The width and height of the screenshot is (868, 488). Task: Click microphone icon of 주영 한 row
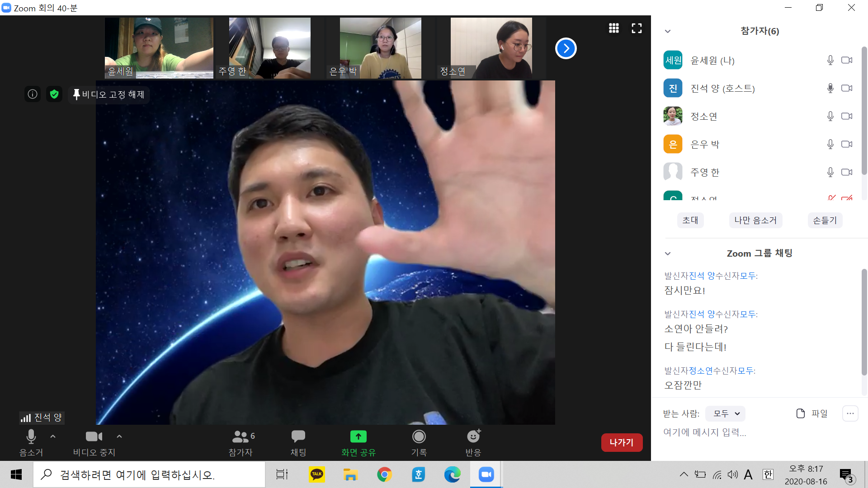pos(830,172)
